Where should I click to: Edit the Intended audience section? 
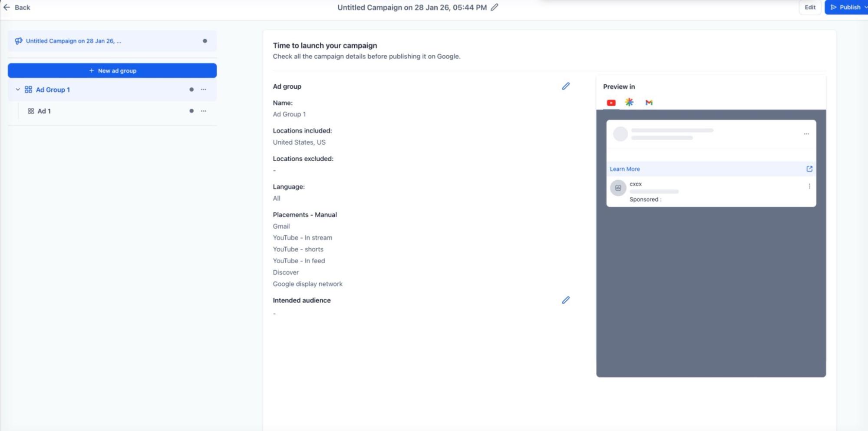click(565, 300)
